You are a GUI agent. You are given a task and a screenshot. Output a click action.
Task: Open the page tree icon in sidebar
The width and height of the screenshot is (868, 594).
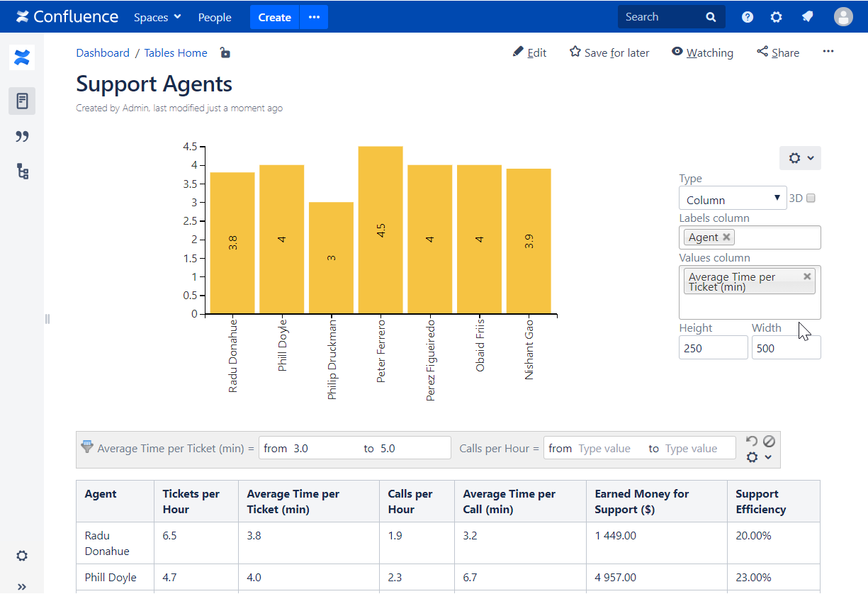click(x=22, y=171)
